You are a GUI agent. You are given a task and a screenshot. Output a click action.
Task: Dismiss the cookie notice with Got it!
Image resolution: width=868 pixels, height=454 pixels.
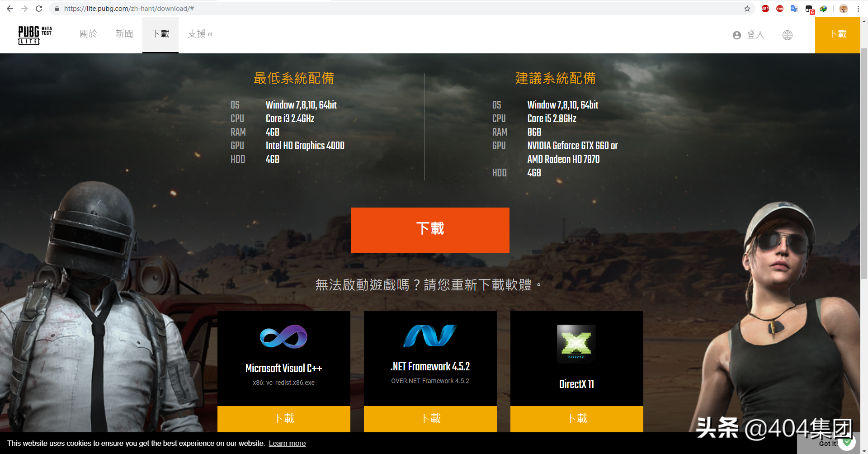(x=828, y=443)
